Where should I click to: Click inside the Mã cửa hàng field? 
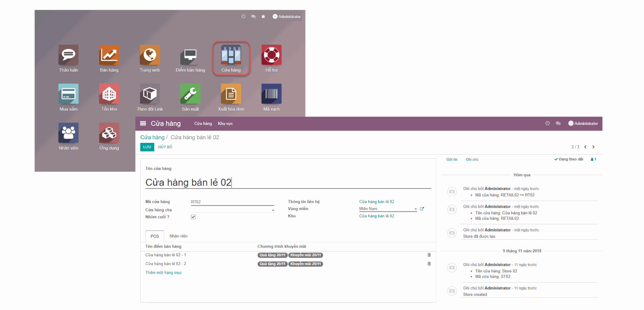231,202
